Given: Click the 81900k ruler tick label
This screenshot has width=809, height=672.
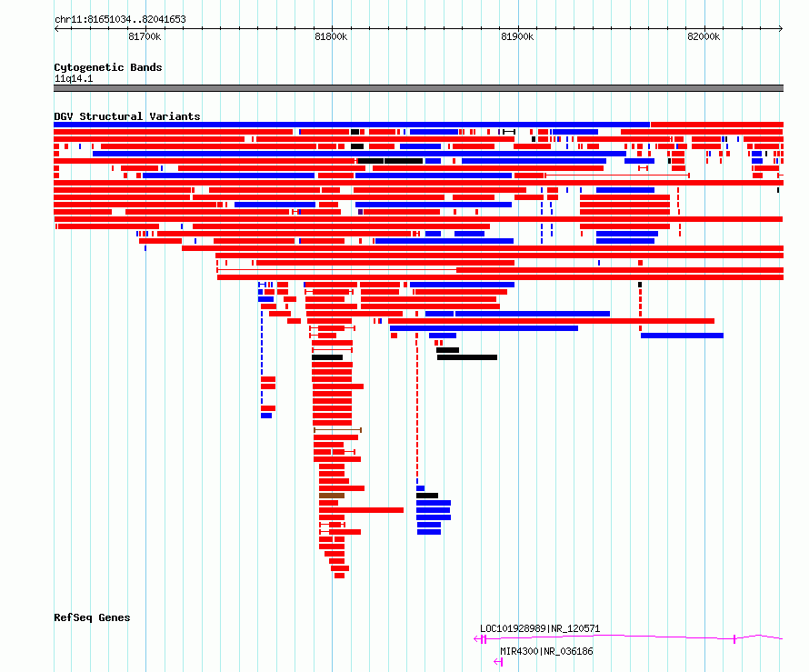Looking at the screenshot, I should (517, 36).
